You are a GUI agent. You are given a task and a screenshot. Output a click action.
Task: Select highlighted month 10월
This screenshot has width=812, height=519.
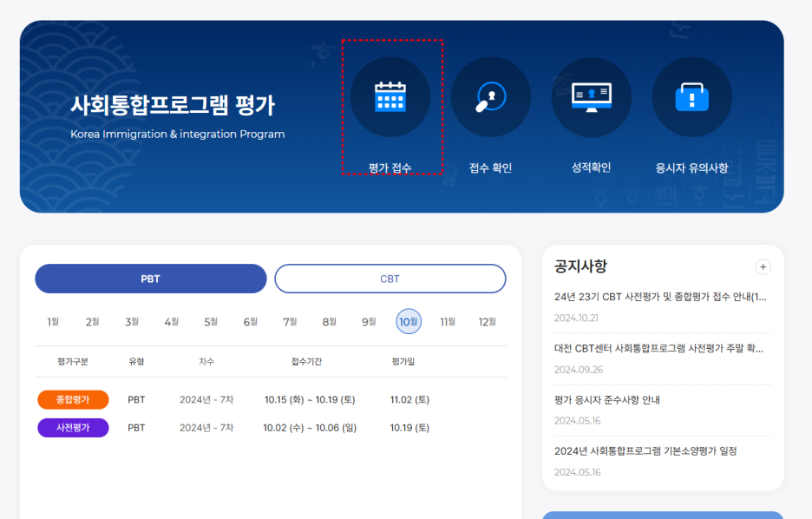(x=409, y=322)
